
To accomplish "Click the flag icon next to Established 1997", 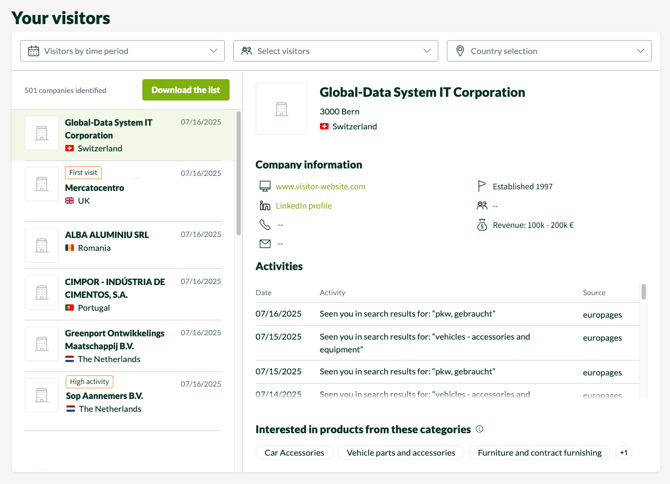I will coord(482,186).
